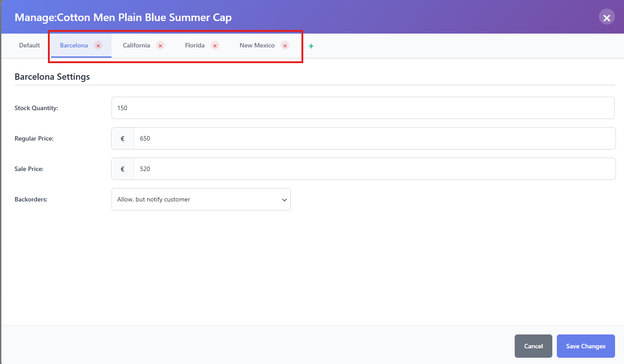The width and height of the screenshot is (624, 364).
Task: Click the x icon on New Mexico tab
Action: [x=285, y=46]
